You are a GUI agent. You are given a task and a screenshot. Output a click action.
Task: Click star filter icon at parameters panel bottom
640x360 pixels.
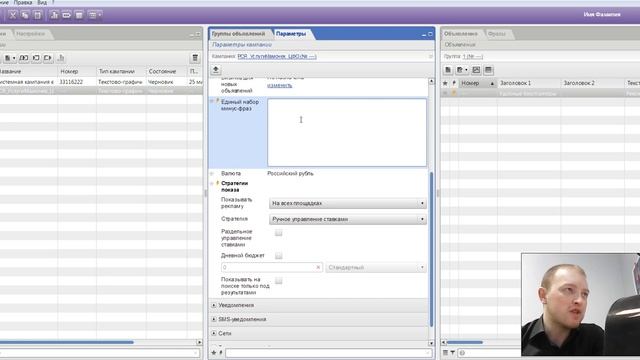214,353
